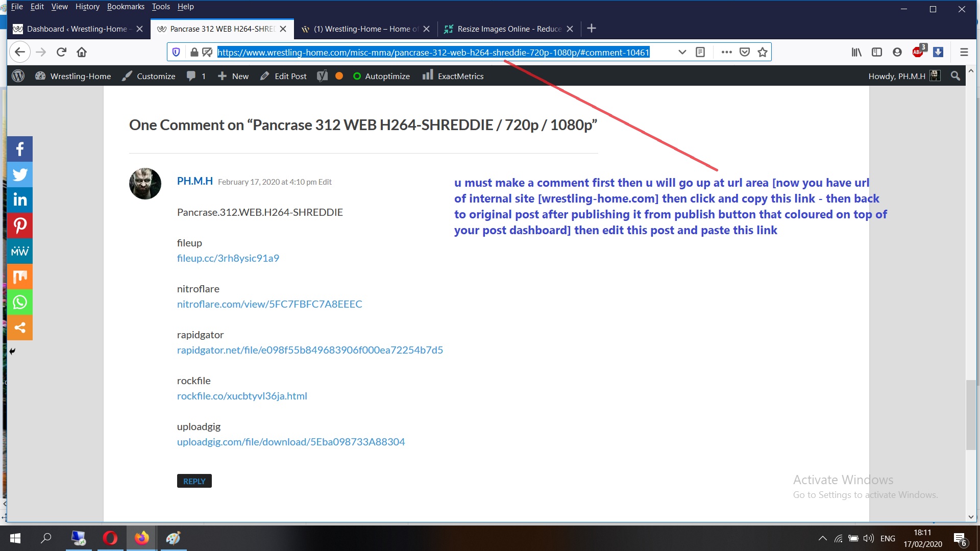Open the rockfile.co link
980x551 pixels.
(242, 396)
